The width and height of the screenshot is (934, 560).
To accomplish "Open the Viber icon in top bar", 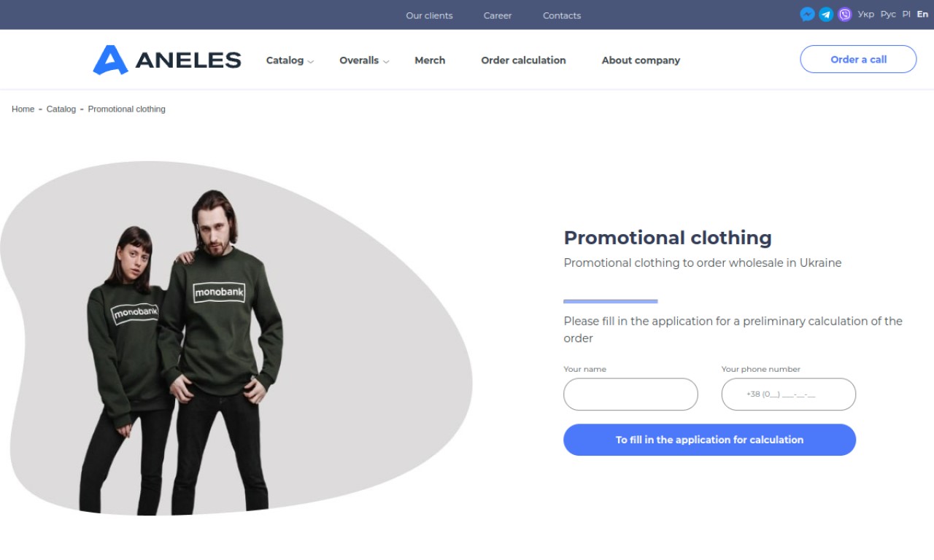I will (845, 15).
